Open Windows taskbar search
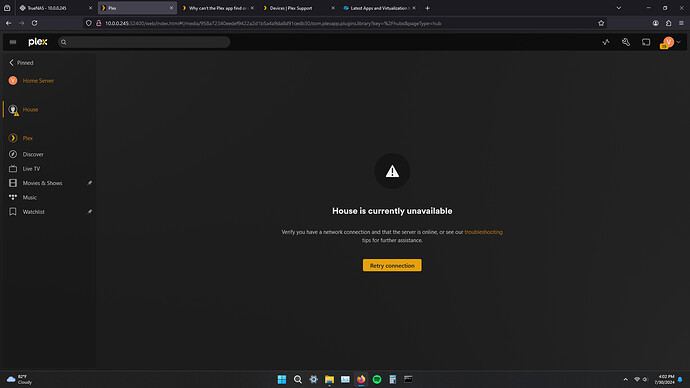The width and height of the screenshot is (690, 388). [297, 379]
